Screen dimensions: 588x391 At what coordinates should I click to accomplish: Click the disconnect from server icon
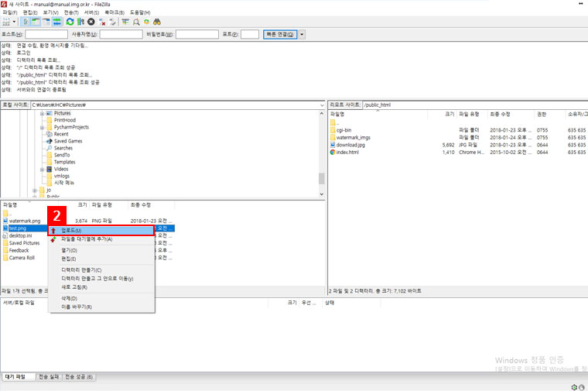pyautogui.click(x=102, y=22)
